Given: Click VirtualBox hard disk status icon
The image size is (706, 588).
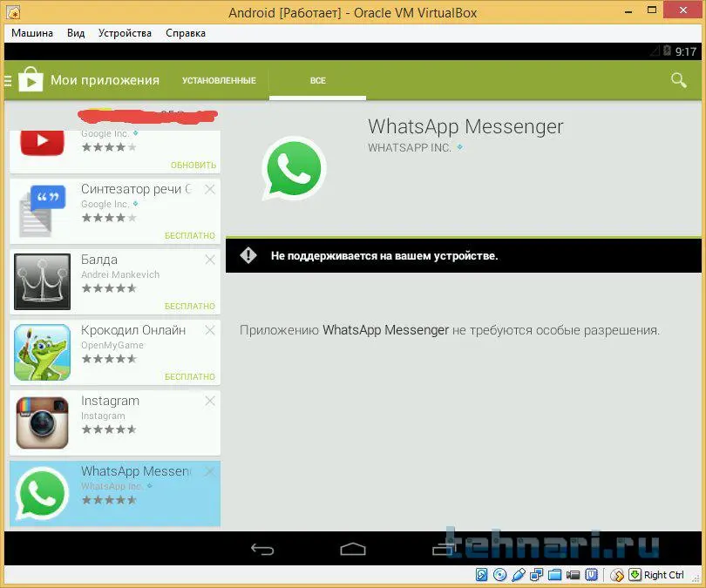Looking at the screenshot, I should pyautogui.click(x=481, y=575).
